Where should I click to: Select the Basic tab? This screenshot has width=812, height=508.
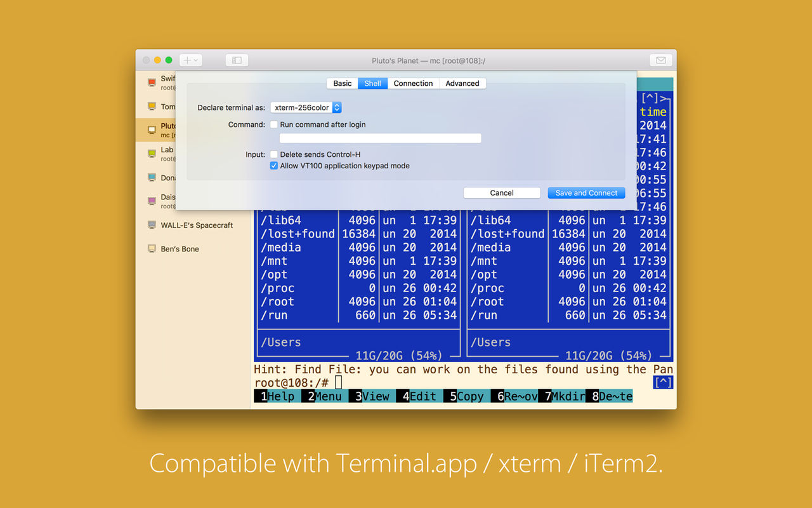343,83
